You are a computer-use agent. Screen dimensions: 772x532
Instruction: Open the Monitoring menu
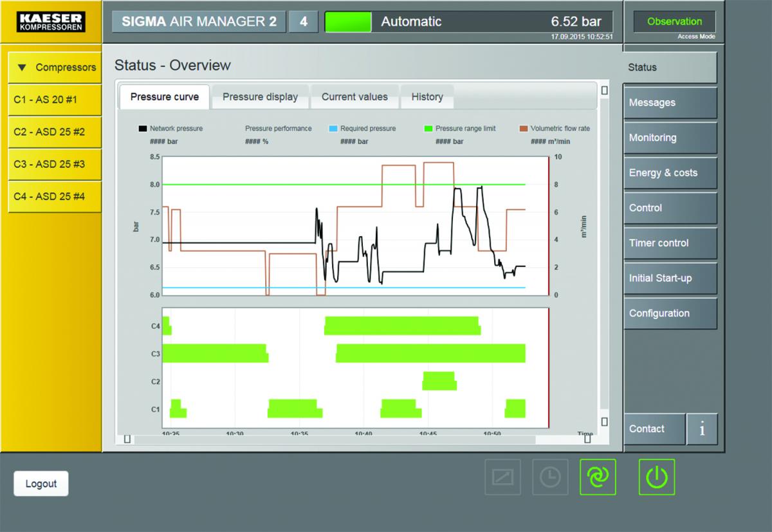click(670, 138)
